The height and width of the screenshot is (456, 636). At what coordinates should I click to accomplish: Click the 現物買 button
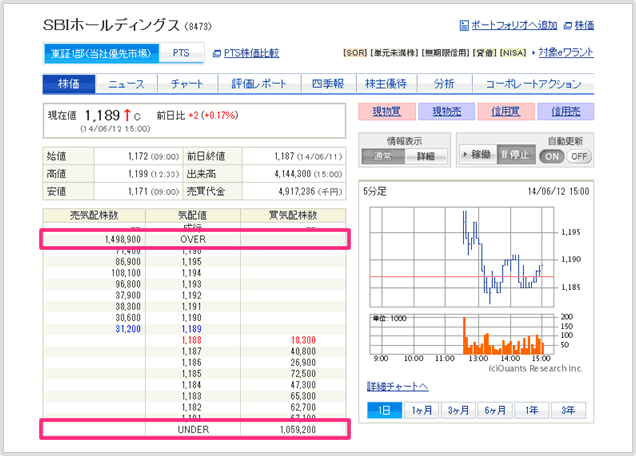[x=387, y=112]
